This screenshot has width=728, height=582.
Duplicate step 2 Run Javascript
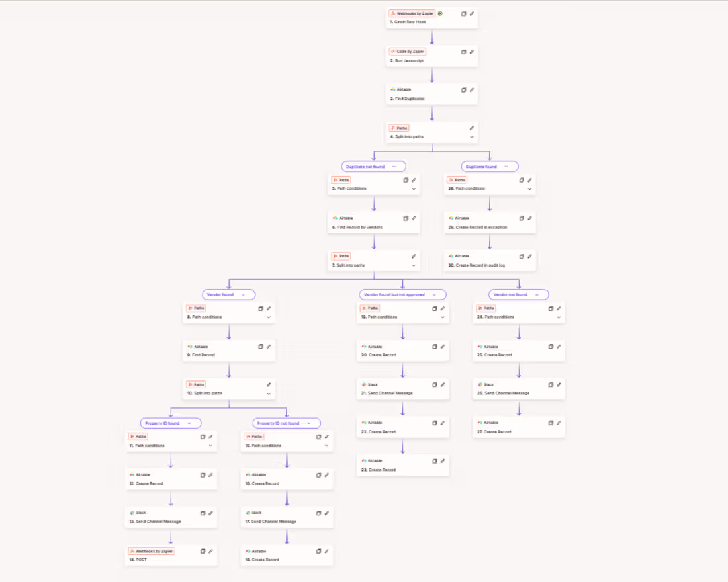[463, 52]
